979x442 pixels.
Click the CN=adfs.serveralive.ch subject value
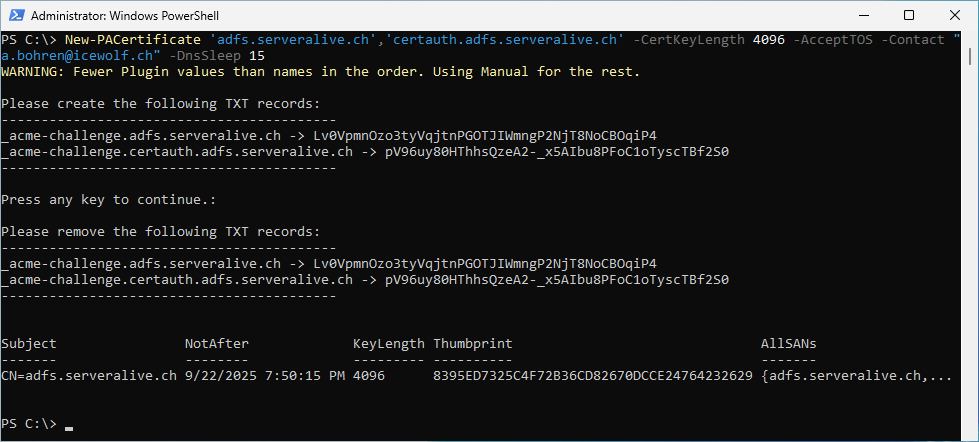(89, 376)
